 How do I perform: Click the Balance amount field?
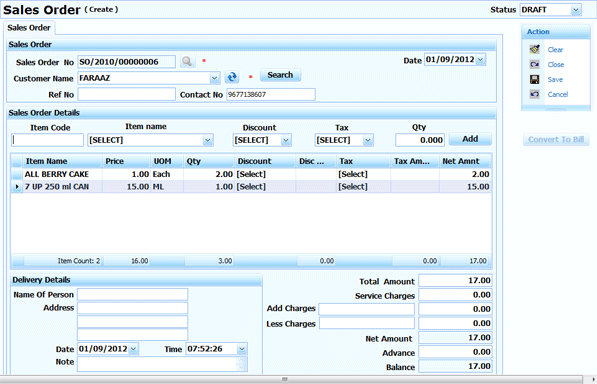455,366
